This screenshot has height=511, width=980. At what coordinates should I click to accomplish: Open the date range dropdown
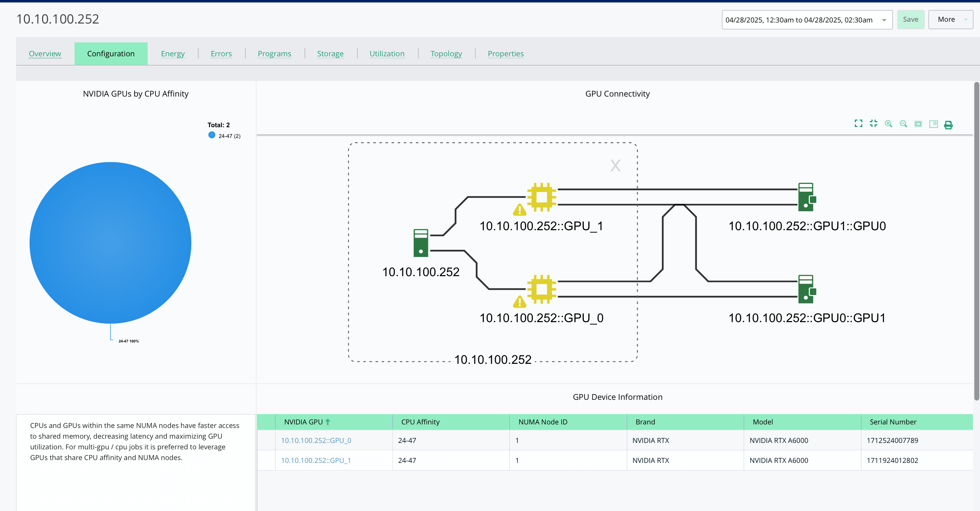pyautogui.click(x=807, y=20)
